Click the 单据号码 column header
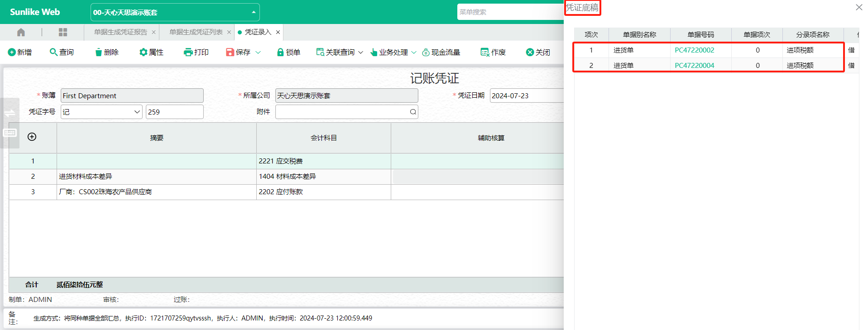This screenshot has height=330, width=868. [x=700, y=35]
